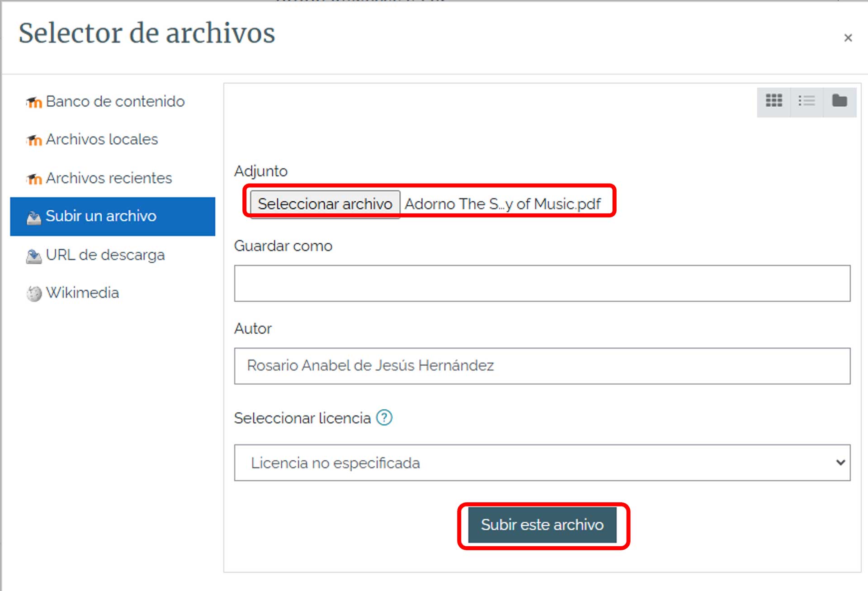Open Wikimedia repository
The image size is (868, 591).
pyautogui.click(x=73, y=293)
